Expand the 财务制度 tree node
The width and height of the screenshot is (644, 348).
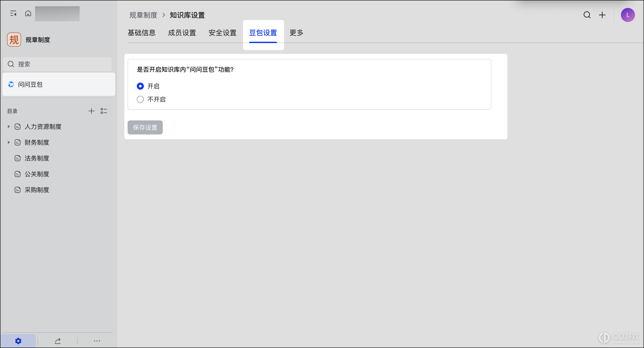9,142
